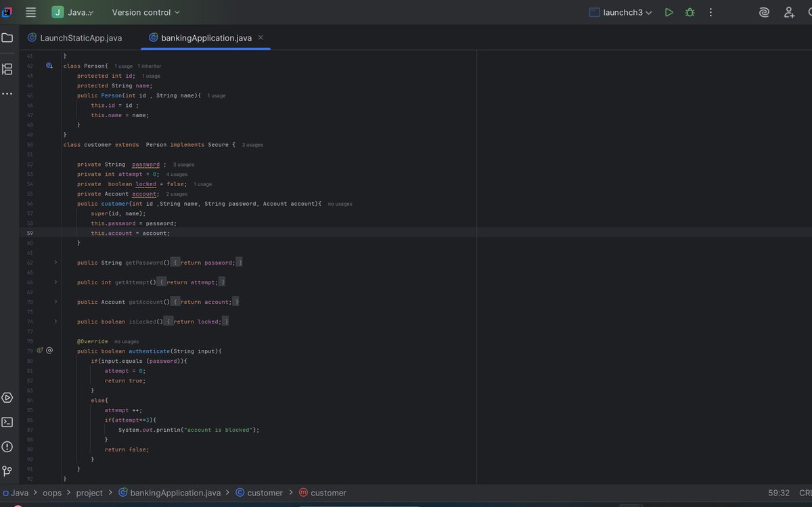812x507 pixels.
Task: Click '1 inheritor' hint after class Person
Action: click(150, 66)
